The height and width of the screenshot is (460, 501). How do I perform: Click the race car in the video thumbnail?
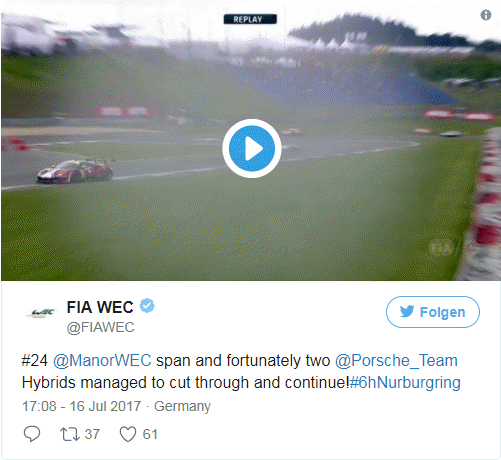(x=75, y=171)
